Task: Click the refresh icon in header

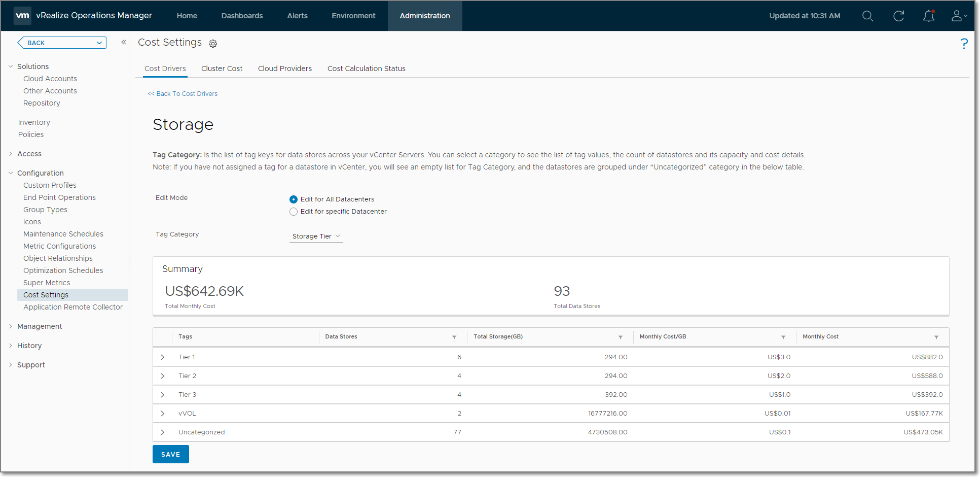Action: pos(898,16)
